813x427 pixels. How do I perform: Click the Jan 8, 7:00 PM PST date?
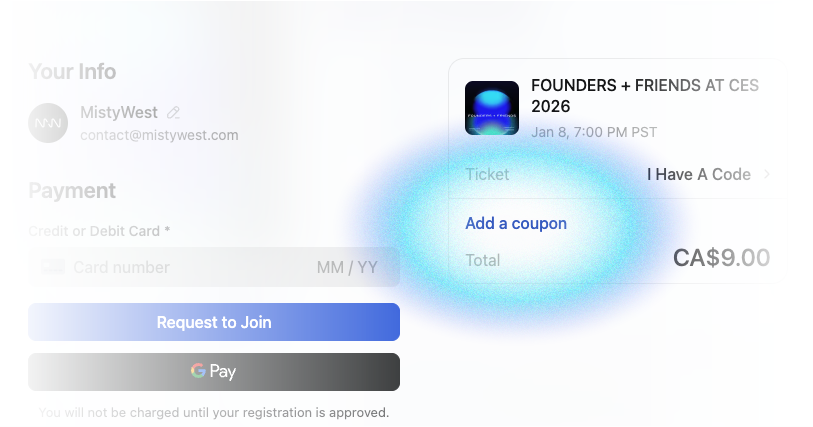pyautogui.click(x=594, y=132)
